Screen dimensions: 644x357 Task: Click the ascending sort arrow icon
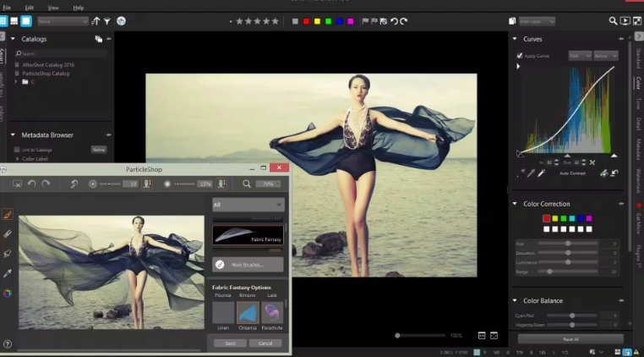(x=96, y=21)
